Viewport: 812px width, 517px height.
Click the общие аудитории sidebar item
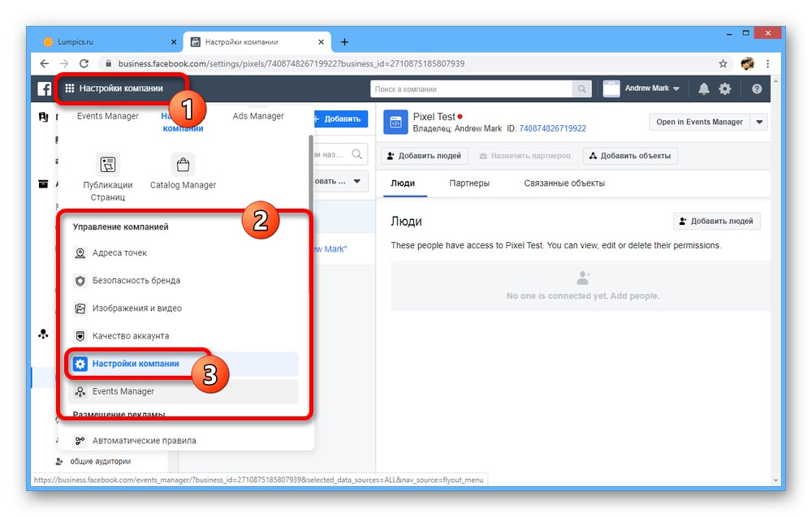click(101, 461)
